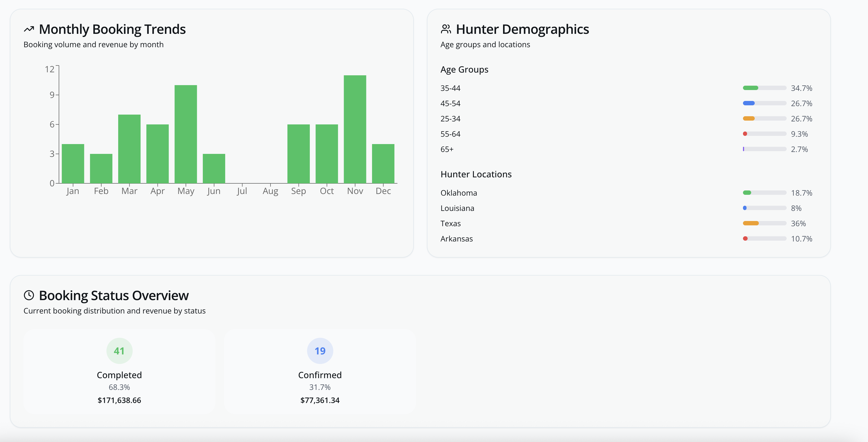Click the 68.3% completed percentage
The width and height of the screenshot is (868, 442).
coord(119,387)
